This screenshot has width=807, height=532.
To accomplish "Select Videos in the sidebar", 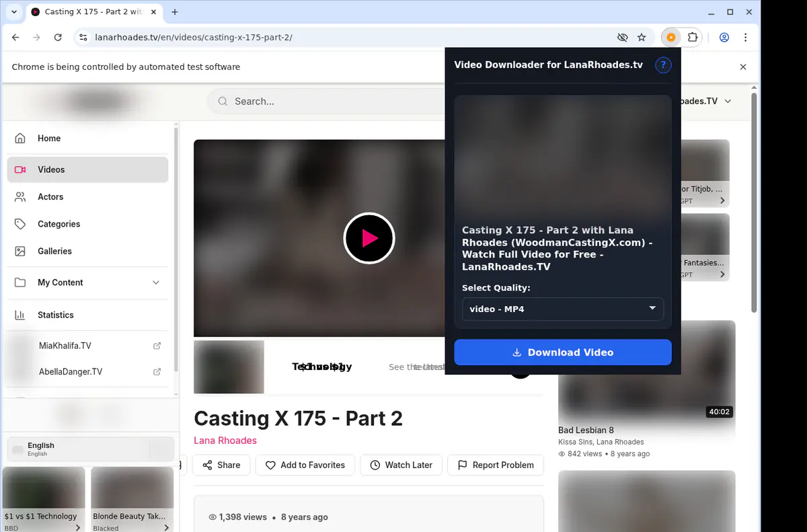I will tap(87, 170).
